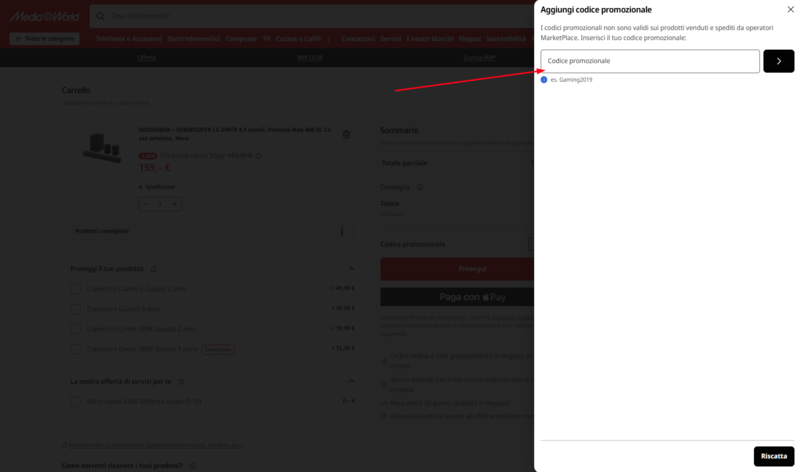This screenshot has height=472, width=800.
Task: Collapse La nostra offerta di servizi section
Action: coord(351,381)
